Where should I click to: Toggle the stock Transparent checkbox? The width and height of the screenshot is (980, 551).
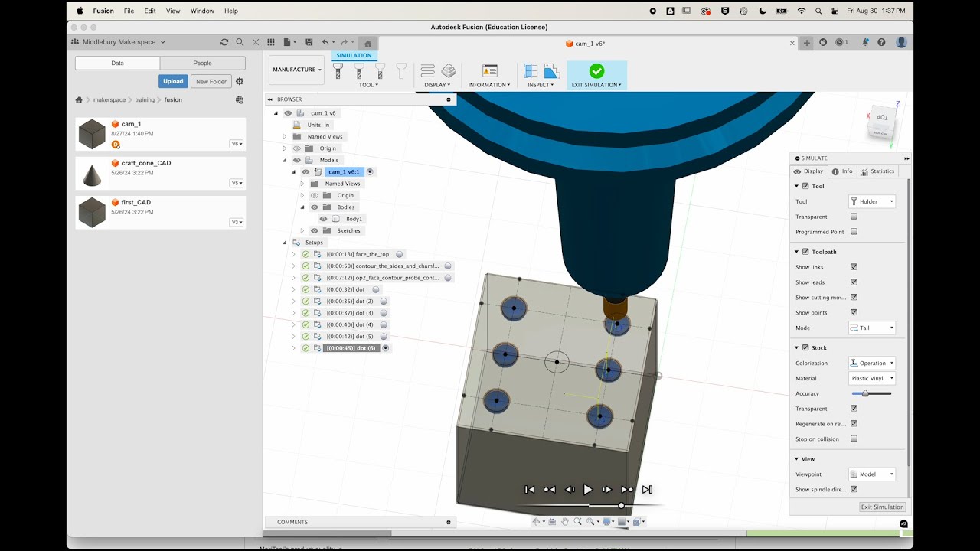pos(854,409)
